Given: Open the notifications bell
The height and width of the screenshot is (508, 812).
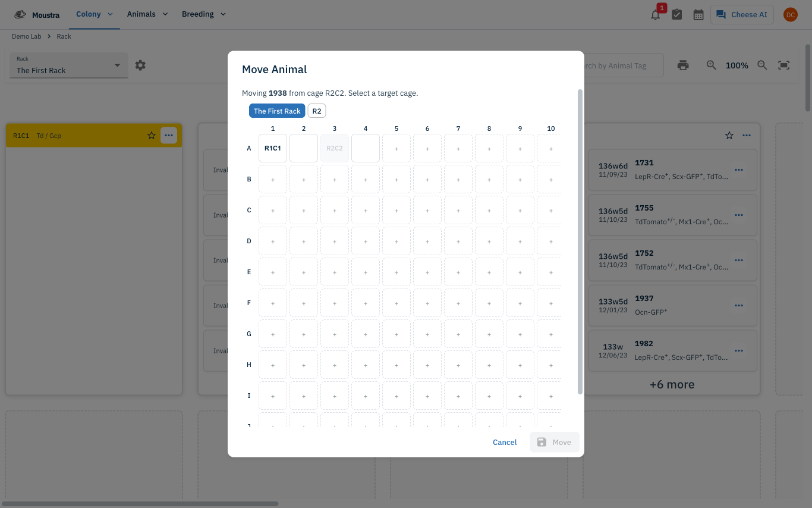Looking at the screenshot, I should [656, 15].
